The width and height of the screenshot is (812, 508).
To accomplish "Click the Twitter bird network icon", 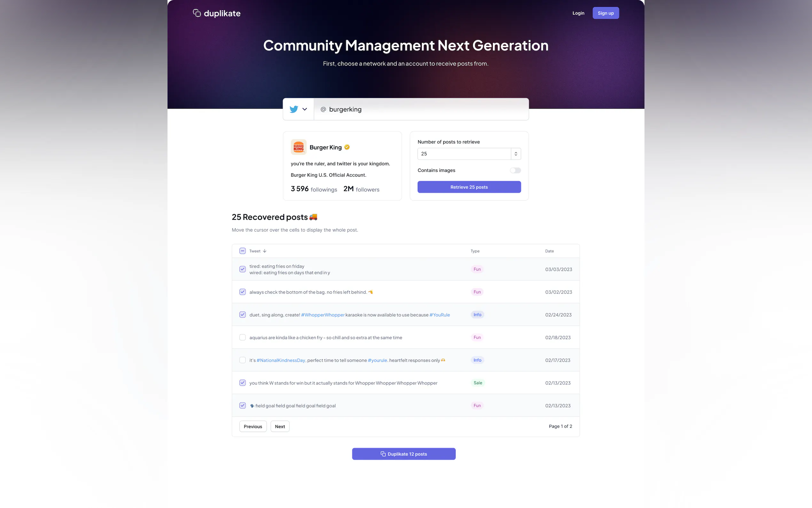I will pos(294,109).
